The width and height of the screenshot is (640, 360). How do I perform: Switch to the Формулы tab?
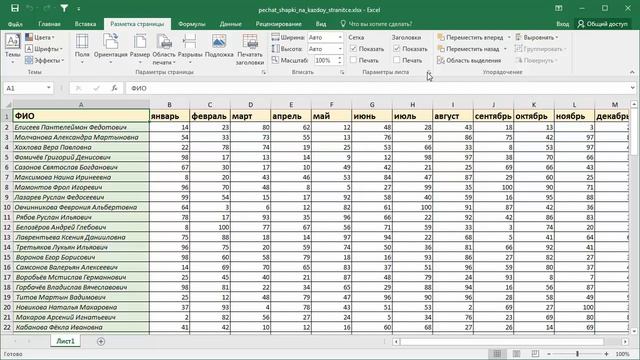tap(192, 24)
